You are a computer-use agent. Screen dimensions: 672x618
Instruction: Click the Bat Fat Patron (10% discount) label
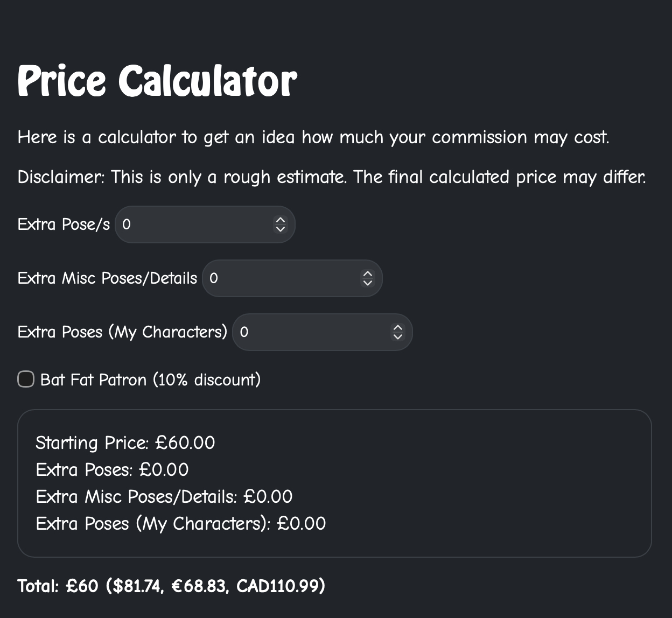tap(150, 380)
